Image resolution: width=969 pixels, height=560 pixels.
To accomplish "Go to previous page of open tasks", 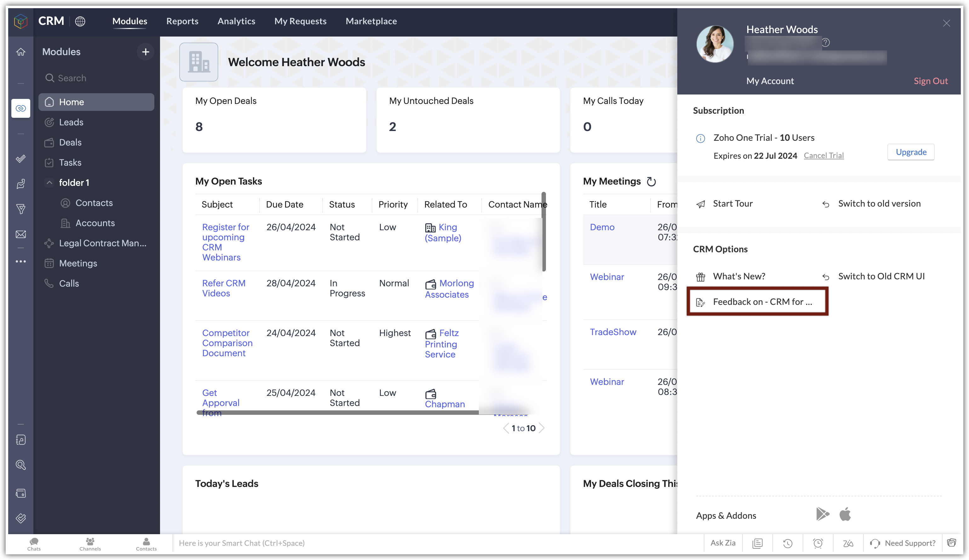I will [506, 428].
